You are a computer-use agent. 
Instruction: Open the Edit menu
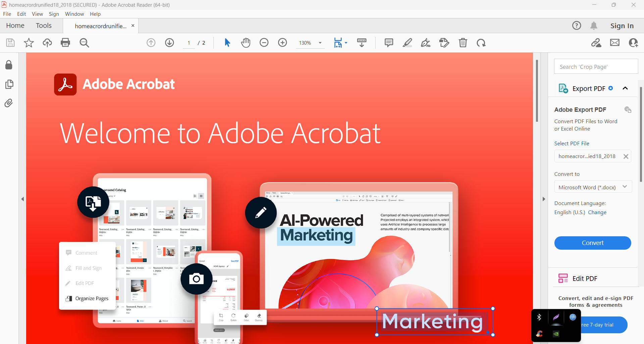pos(21,14)
